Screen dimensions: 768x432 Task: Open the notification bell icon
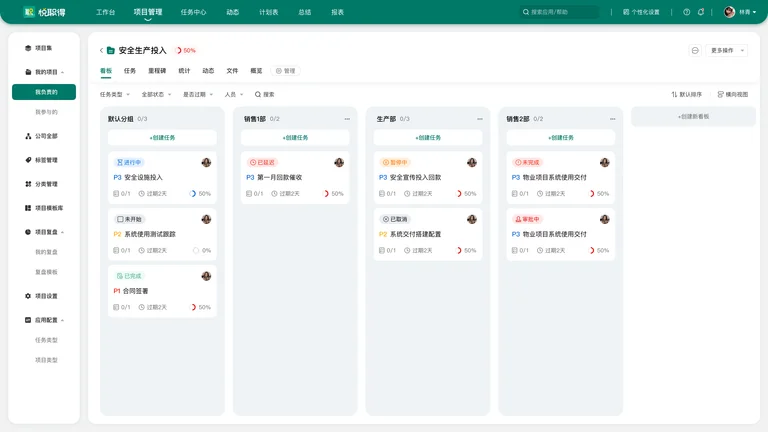pos(701,12)
